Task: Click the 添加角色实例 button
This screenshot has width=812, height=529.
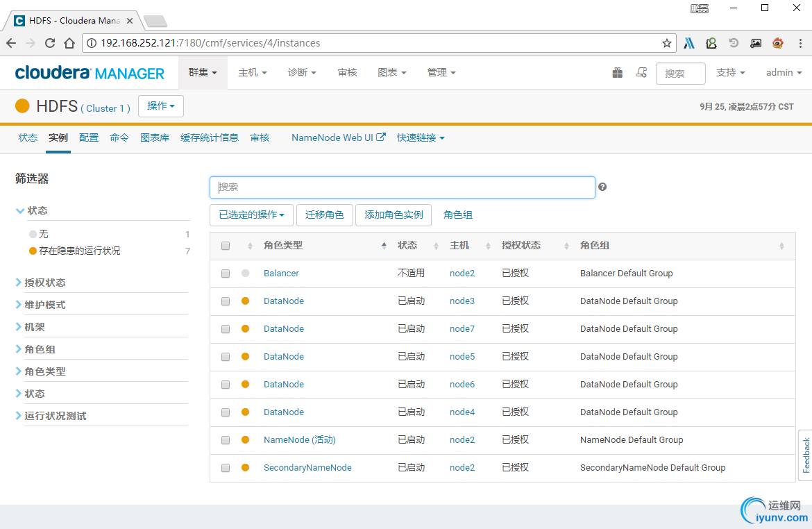Action: click(x=394, y=215)
